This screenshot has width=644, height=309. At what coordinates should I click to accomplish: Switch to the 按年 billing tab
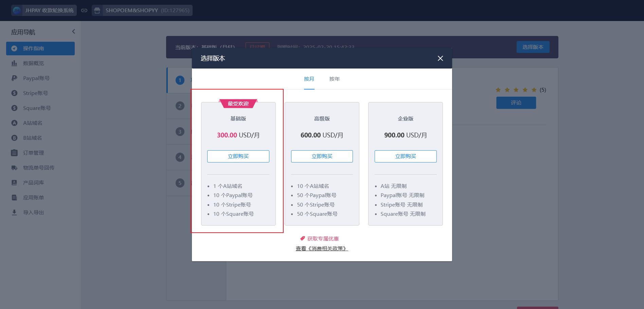coord(335,79)
